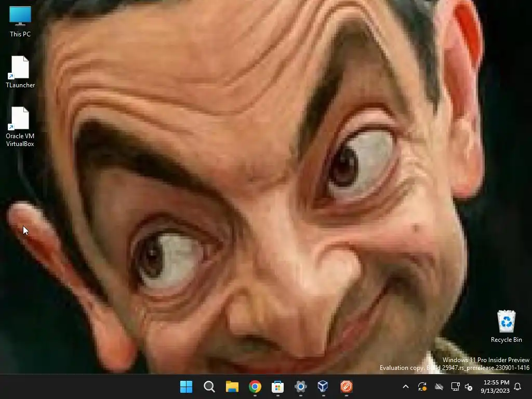Launch File Explorer from the taskbar

232,387
